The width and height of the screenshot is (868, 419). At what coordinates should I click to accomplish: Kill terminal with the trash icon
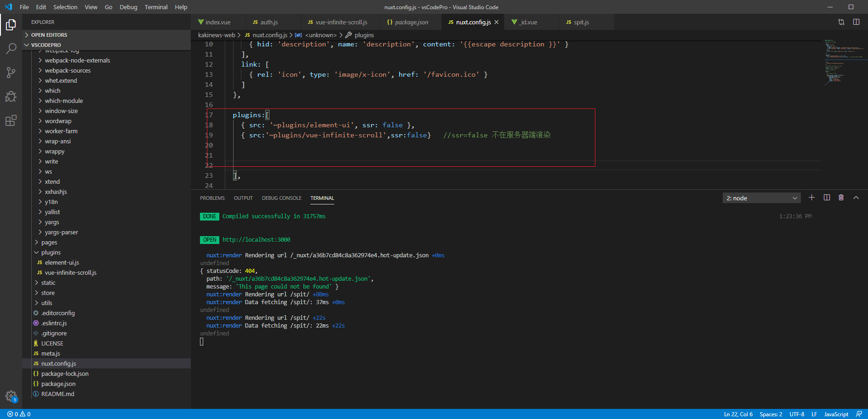pyautogui.click(x=841, y=198)
